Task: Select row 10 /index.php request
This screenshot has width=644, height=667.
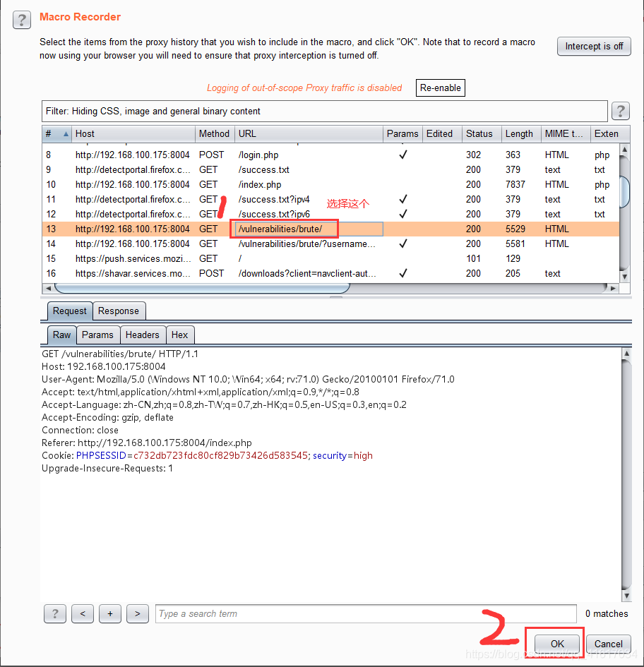Action: click(330, 185)
